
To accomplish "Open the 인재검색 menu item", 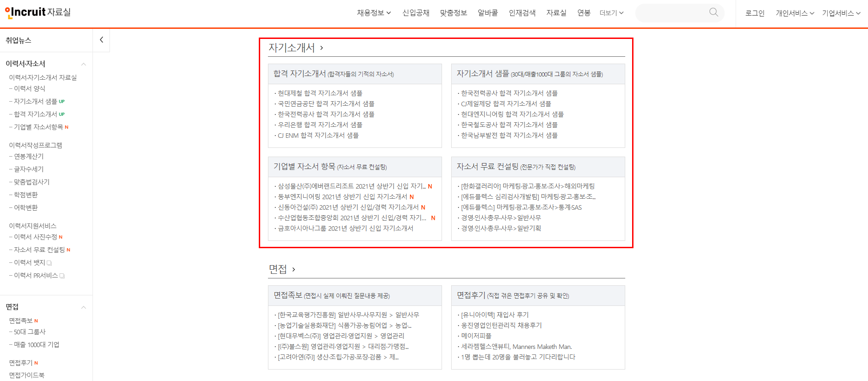I will tap(522, 13).
